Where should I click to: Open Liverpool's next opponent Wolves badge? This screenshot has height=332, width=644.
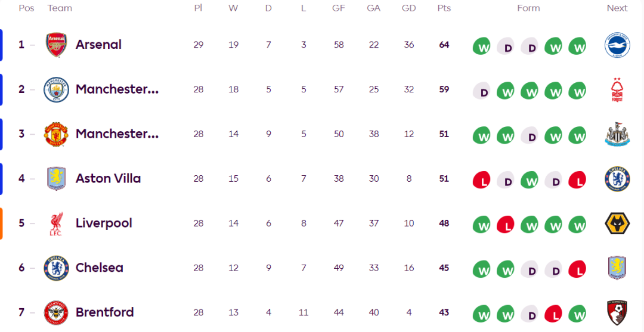pos(617,224)
